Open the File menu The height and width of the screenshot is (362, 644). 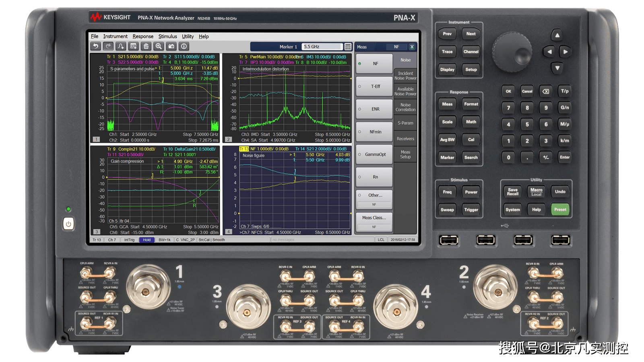pyautogui.click(x=95, y=36)
